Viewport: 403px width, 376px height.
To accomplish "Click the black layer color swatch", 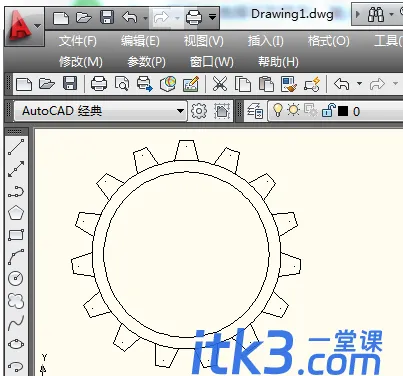I will pos(343,111).
